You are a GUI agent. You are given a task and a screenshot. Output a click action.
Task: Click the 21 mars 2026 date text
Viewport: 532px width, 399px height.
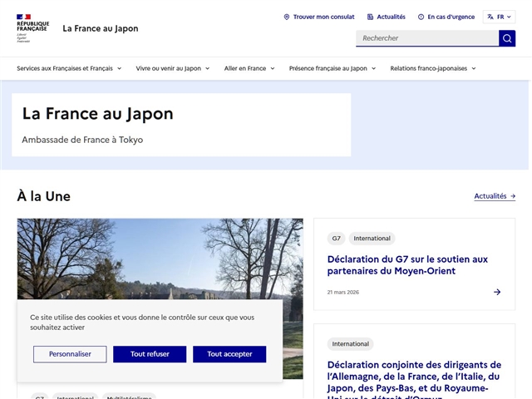point(343,292)
